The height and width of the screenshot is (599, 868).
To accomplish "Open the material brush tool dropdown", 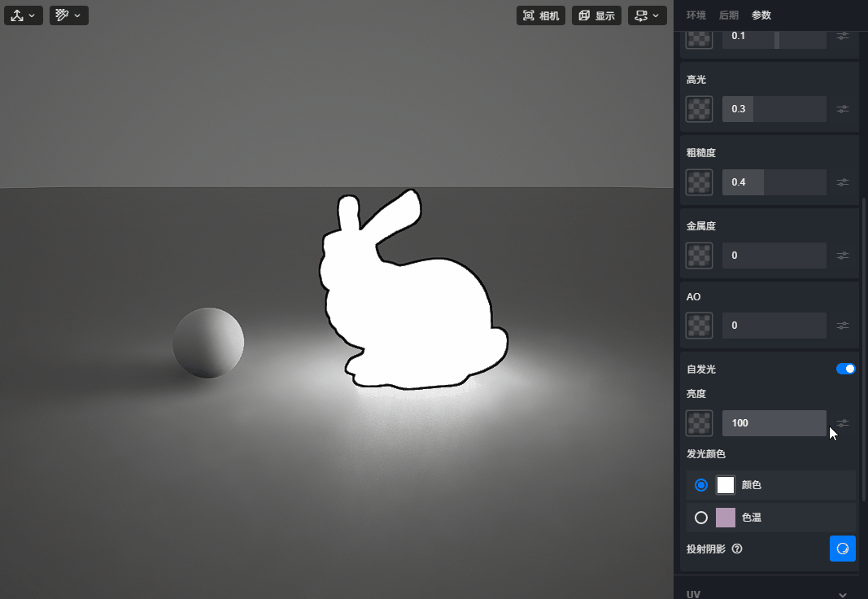I will click(68, 15).
